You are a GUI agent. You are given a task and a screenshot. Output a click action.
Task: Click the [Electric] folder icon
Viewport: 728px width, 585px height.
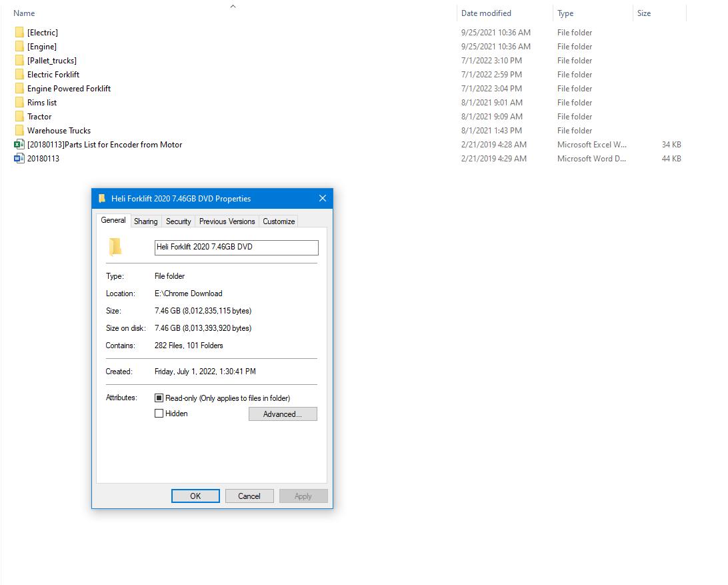19,33
